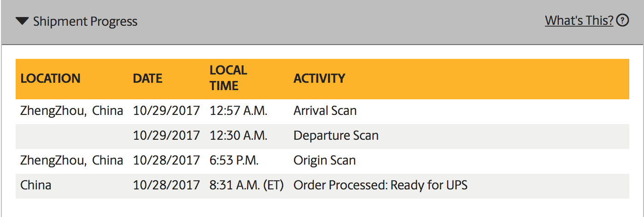Select the Arrival Scan activity

pyautogui.click(x=325, y=111)
